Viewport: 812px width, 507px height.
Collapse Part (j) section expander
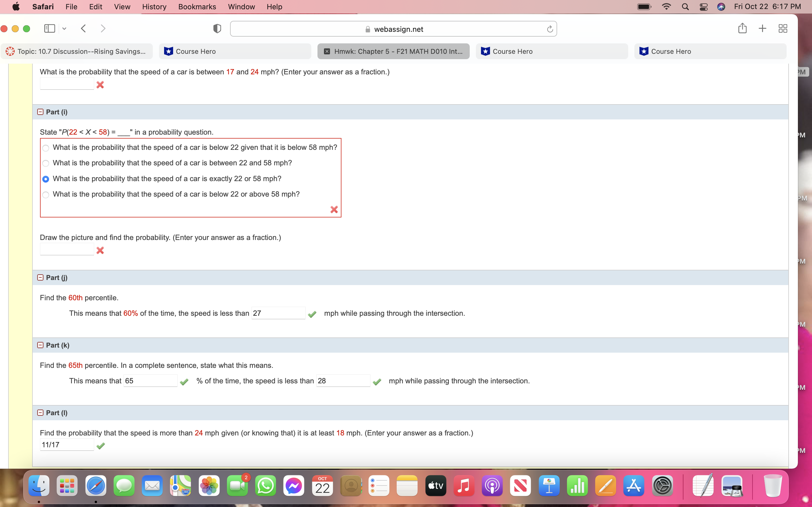click(x=40, y=277)
